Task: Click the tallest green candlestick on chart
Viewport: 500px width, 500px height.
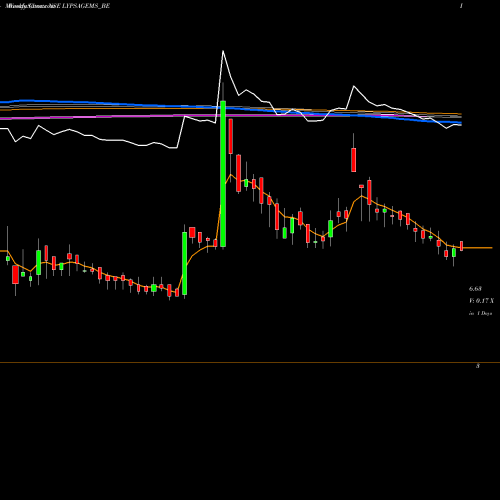Action: coord(223,174)
